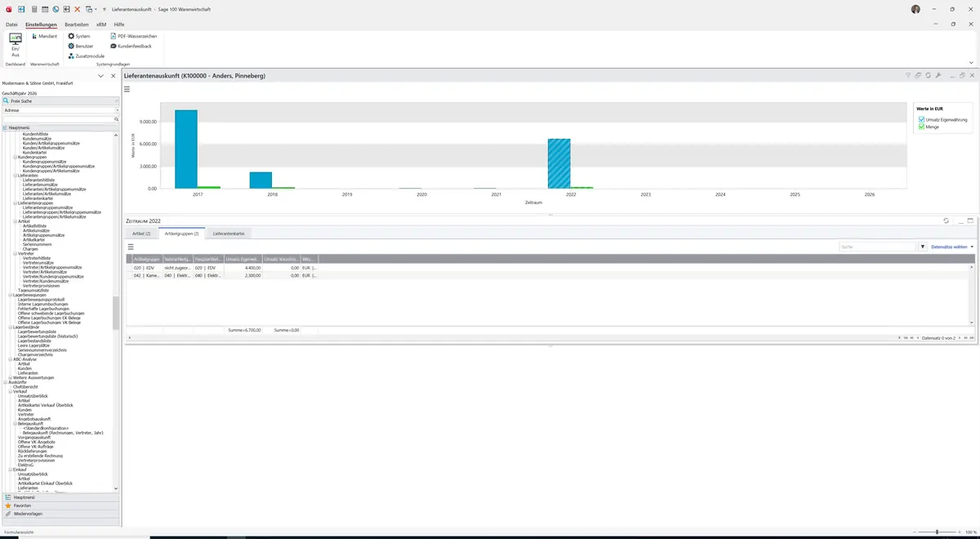Open PDF-Wasserzeichen settings
The height and width of the screenshot is (539, 980).
133,36
